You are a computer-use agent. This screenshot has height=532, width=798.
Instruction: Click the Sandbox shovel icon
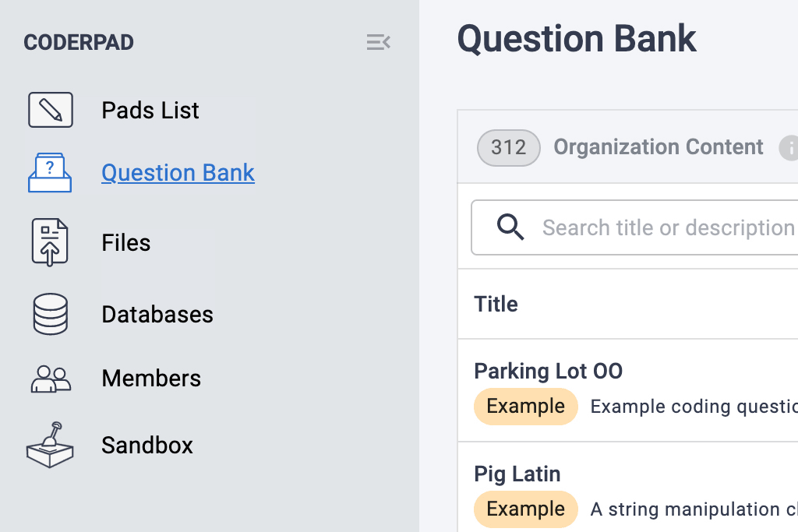point(50,446)
